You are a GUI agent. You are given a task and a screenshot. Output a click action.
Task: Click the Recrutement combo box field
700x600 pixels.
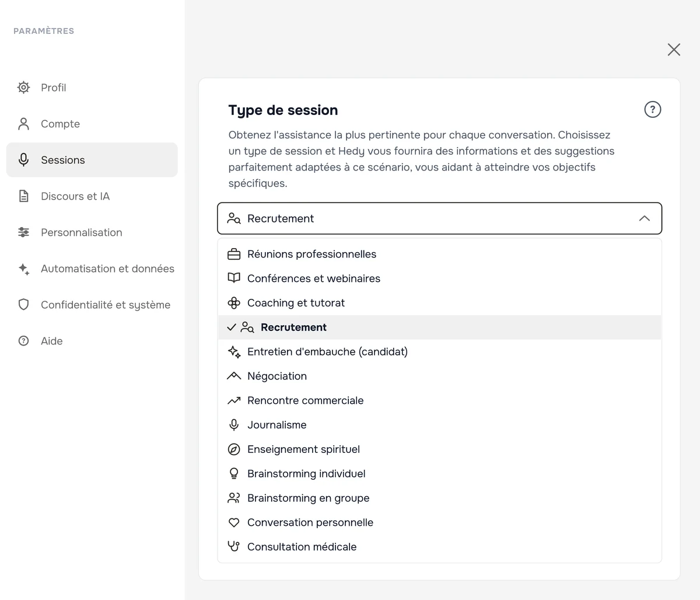click(440, 218)
